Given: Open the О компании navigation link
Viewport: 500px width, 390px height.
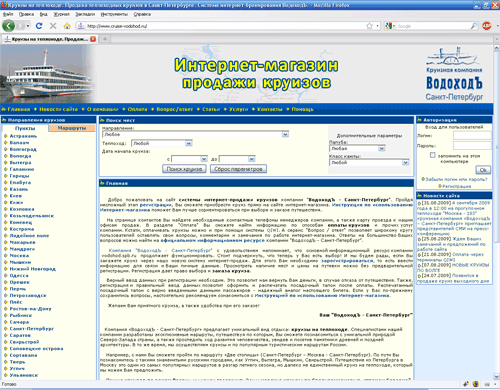Looking at the screenshot, I should click(103, 109).
